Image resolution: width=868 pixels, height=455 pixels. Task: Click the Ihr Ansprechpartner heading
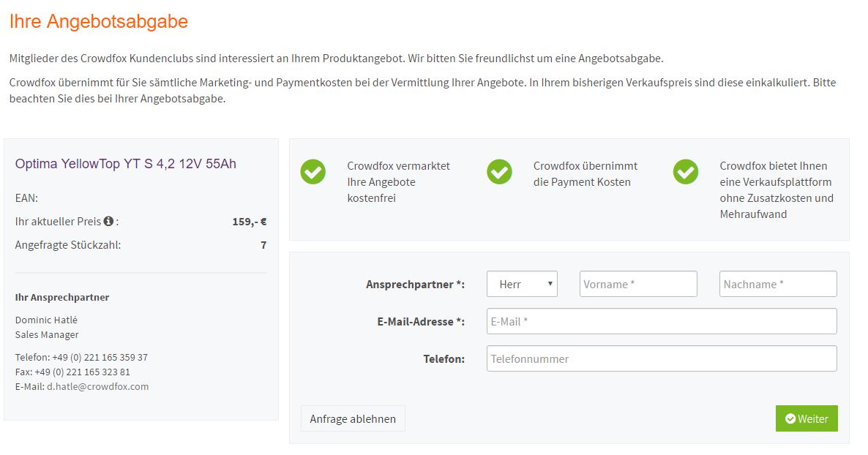62,297
